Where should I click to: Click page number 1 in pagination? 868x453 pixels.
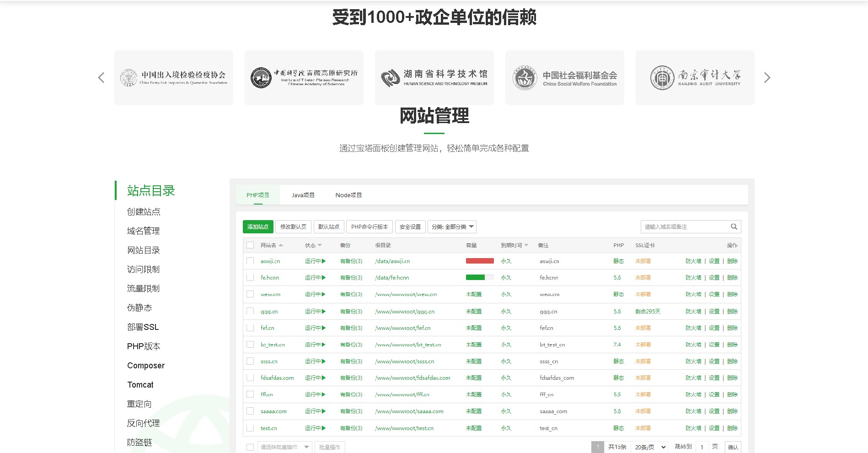598,447
